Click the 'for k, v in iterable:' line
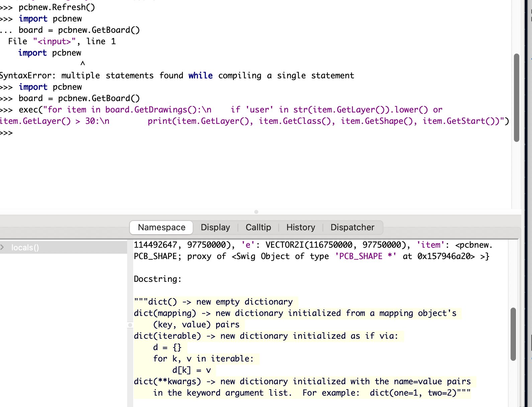This screenshot has width=532, height=407. (x=203, y=359)
